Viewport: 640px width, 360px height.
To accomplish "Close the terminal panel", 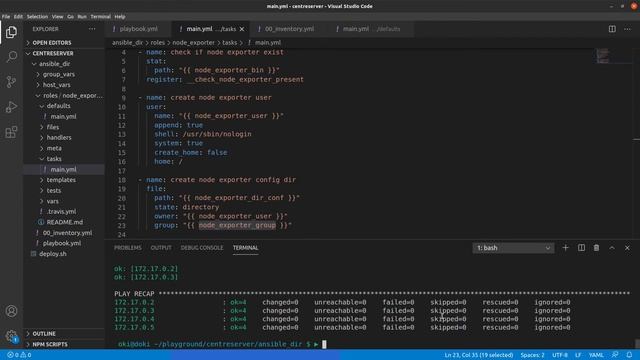I will click(x=627, y=248).
